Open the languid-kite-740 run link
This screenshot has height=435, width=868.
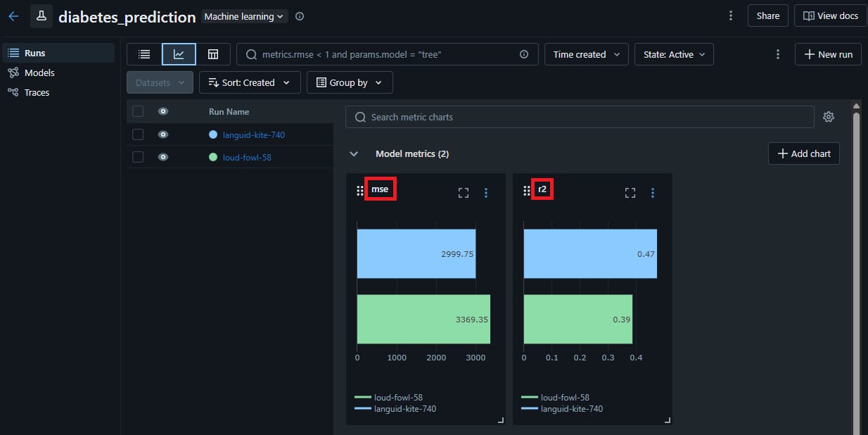253,134
